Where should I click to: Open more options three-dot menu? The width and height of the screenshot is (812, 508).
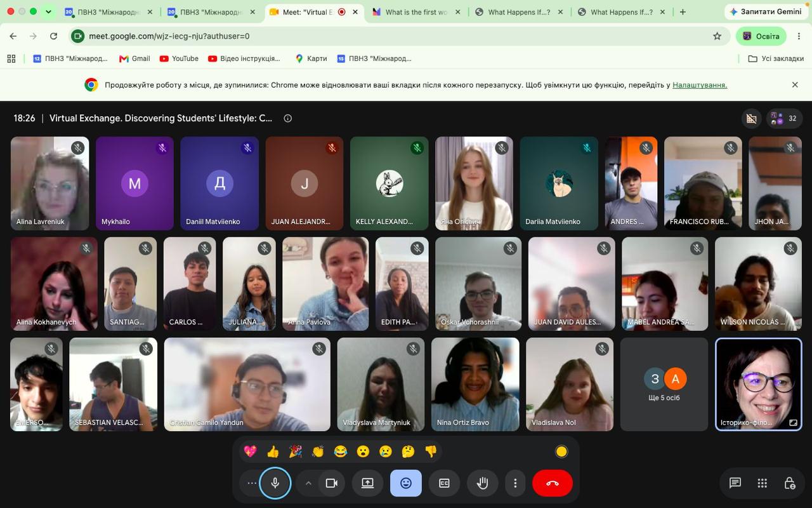click(515, 483)
